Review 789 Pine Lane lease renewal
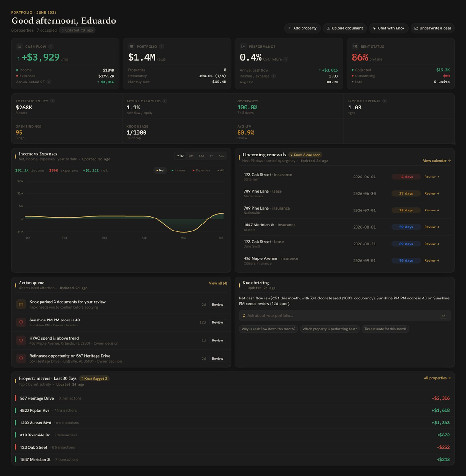 (x=432, y=194)
